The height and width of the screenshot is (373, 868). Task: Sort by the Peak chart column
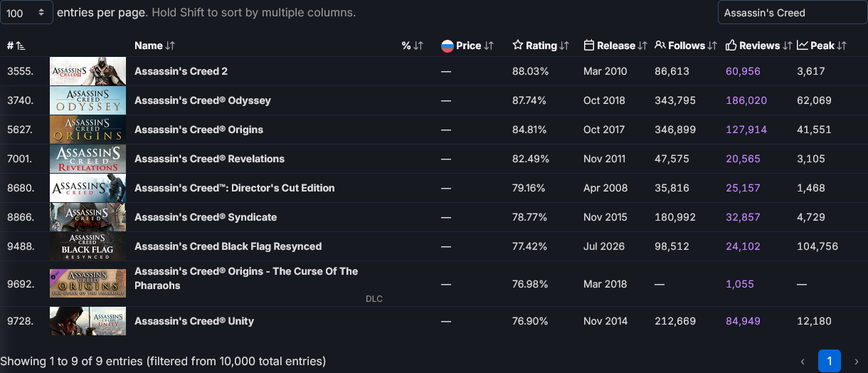pyautogui.click(x=822, y=46)
